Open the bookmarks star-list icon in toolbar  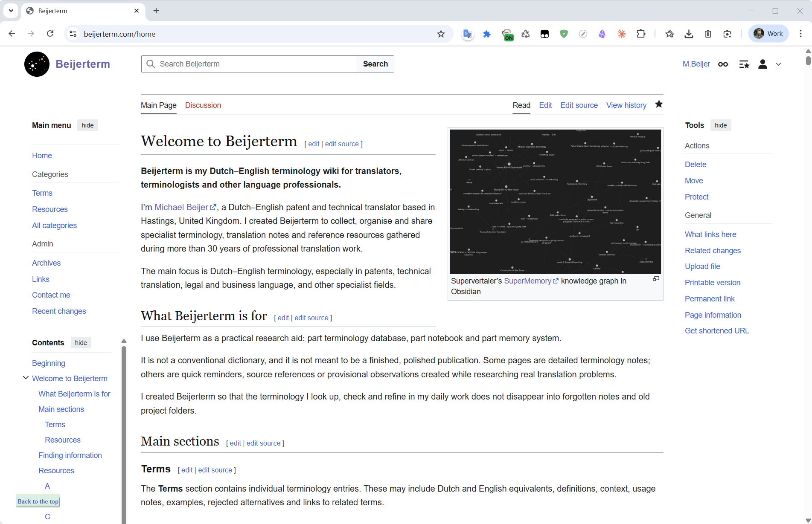point(669,34)
